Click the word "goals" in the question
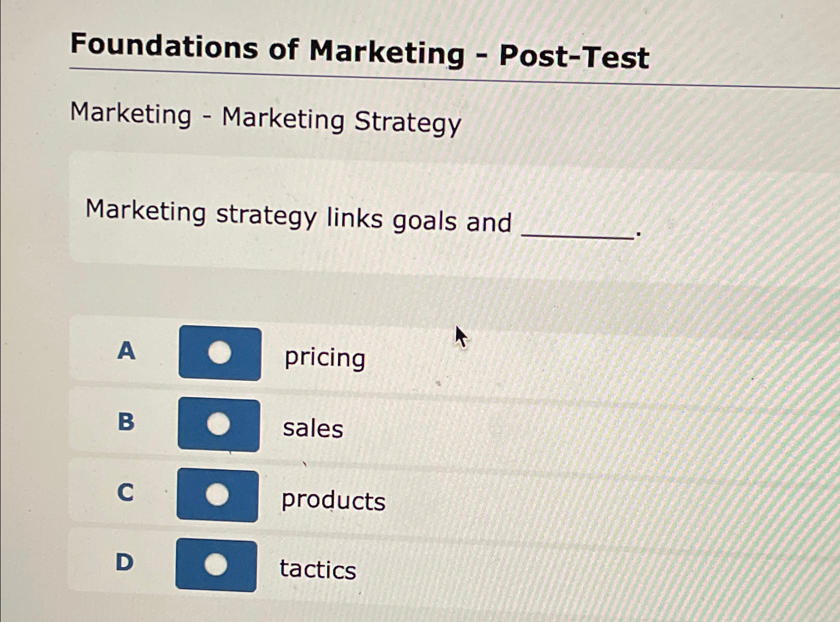Image resolution: width=840 pixels, height=622 pixels. click(x=424, y=221)
